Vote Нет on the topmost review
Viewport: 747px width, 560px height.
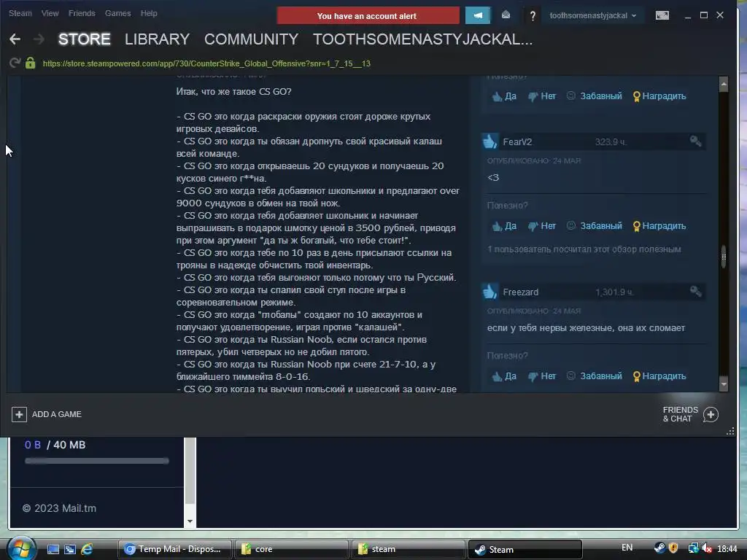pos(542,96)
